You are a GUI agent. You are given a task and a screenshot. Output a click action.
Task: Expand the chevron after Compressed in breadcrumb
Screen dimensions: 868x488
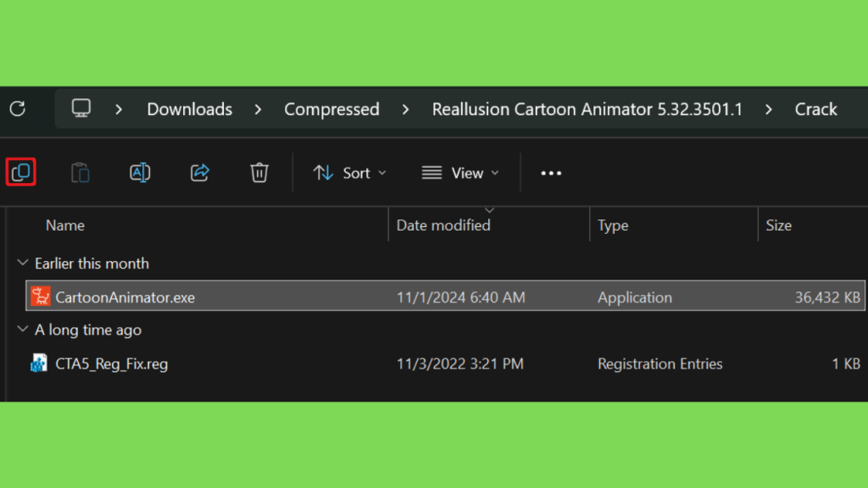click(x=406, y=109)
